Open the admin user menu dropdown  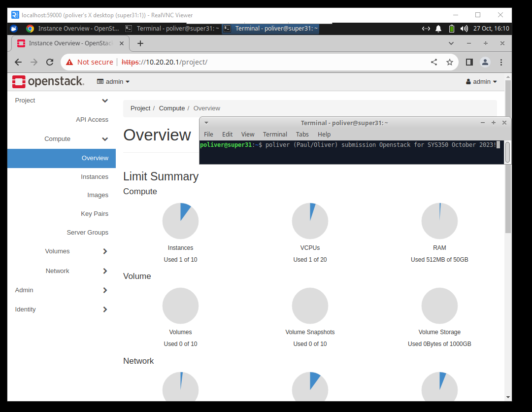point(481,82)
